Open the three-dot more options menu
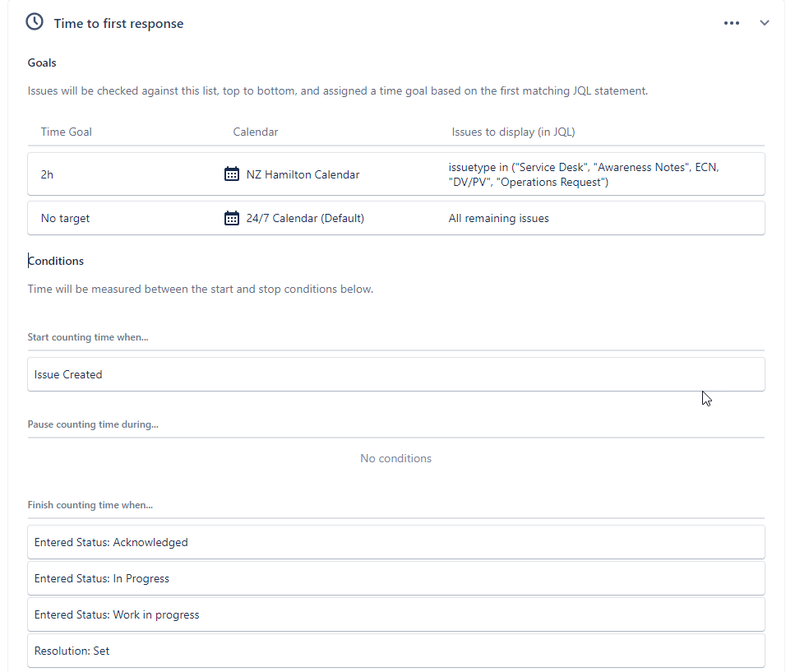 pyautogui.click(x=732, y=23)
